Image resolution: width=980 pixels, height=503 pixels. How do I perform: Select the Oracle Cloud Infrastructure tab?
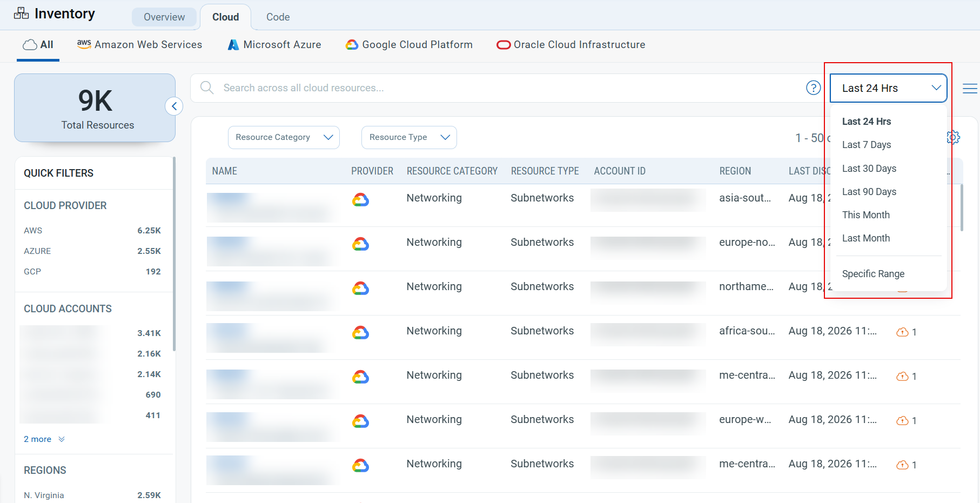pos(571,45)
